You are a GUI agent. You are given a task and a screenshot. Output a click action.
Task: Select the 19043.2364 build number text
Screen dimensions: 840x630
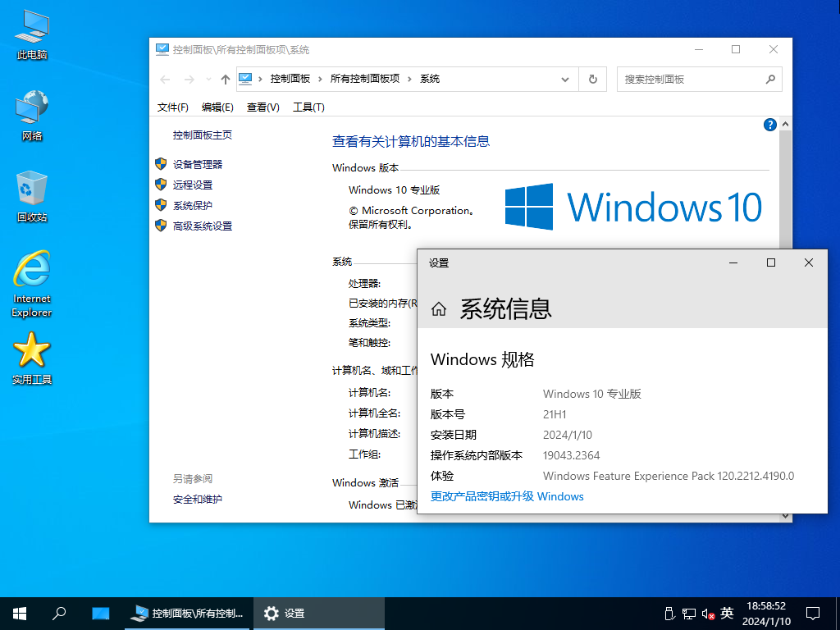[x=571, y=455]
